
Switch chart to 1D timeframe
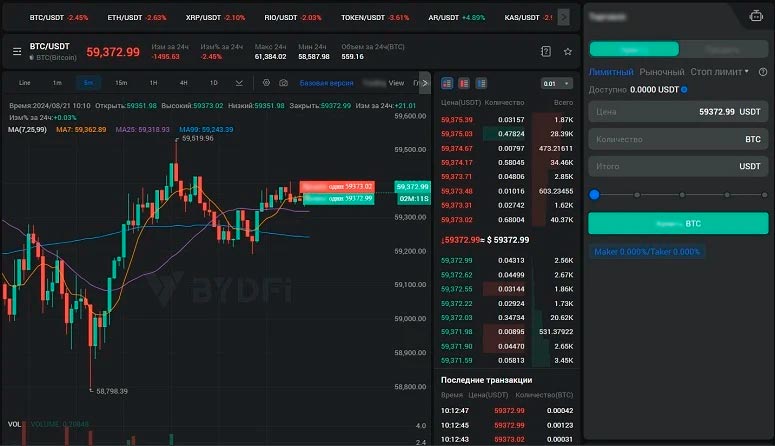[214, 83]
